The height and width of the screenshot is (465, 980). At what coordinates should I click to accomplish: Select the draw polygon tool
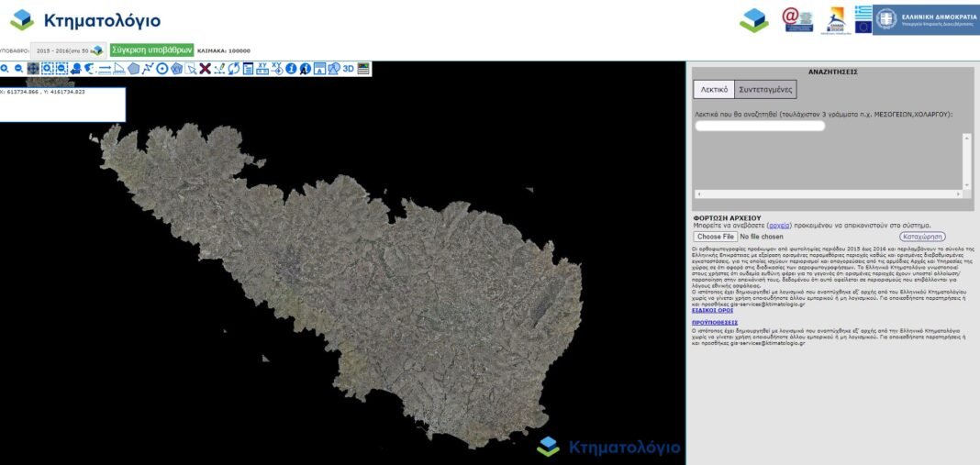coord(134,69)
